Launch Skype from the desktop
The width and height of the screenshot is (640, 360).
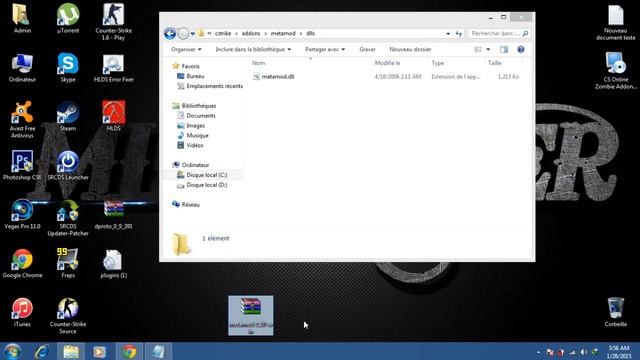pos(68,68)
